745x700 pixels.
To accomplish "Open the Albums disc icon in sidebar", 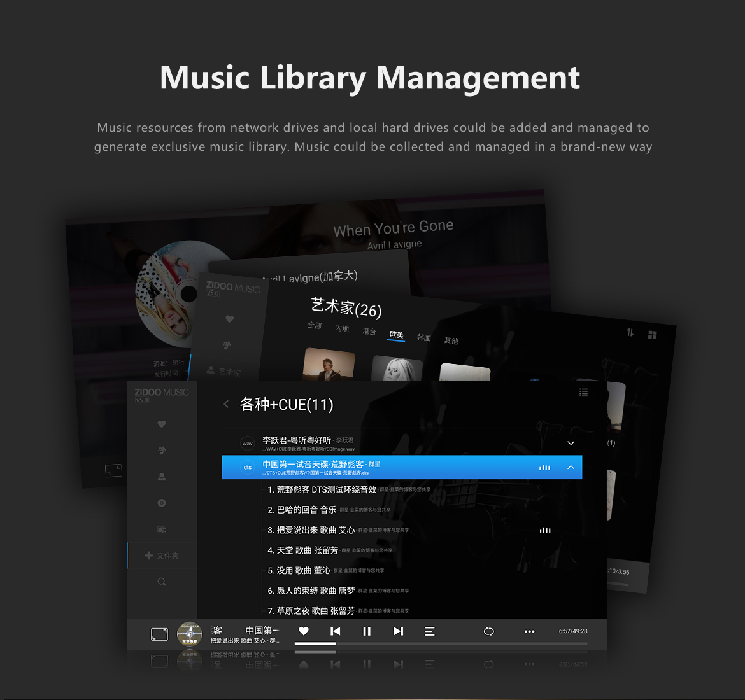I will 162,503.
